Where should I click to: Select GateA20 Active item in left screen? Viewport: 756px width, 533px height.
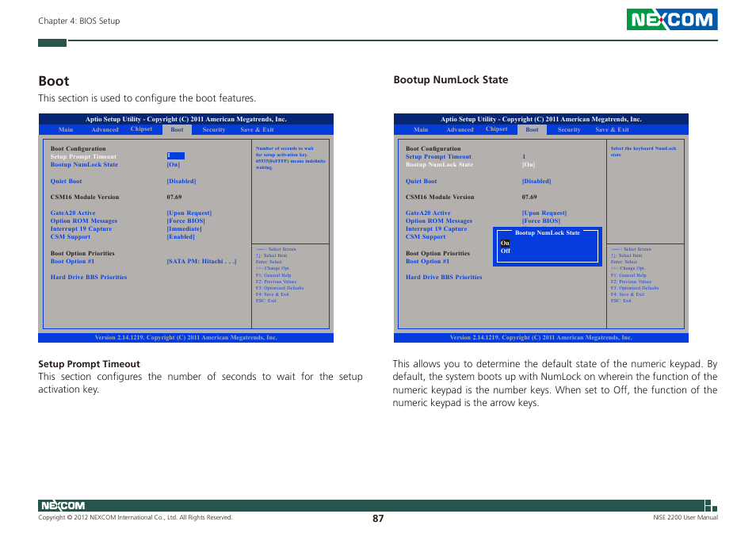[x=73, y=213]
